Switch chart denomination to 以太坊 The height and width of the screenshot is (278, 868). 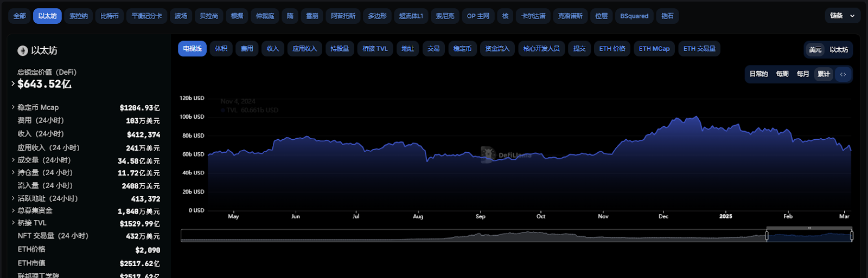coord(839,50)
